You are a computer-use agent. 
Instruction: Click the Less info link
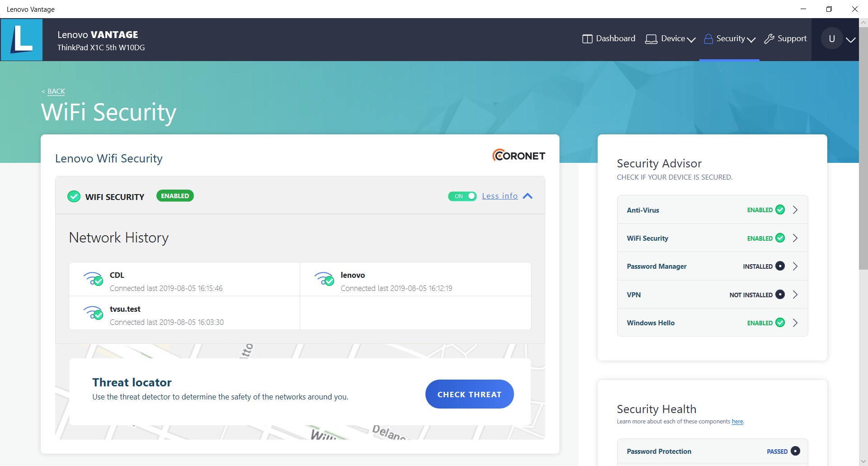coord(500,196)
